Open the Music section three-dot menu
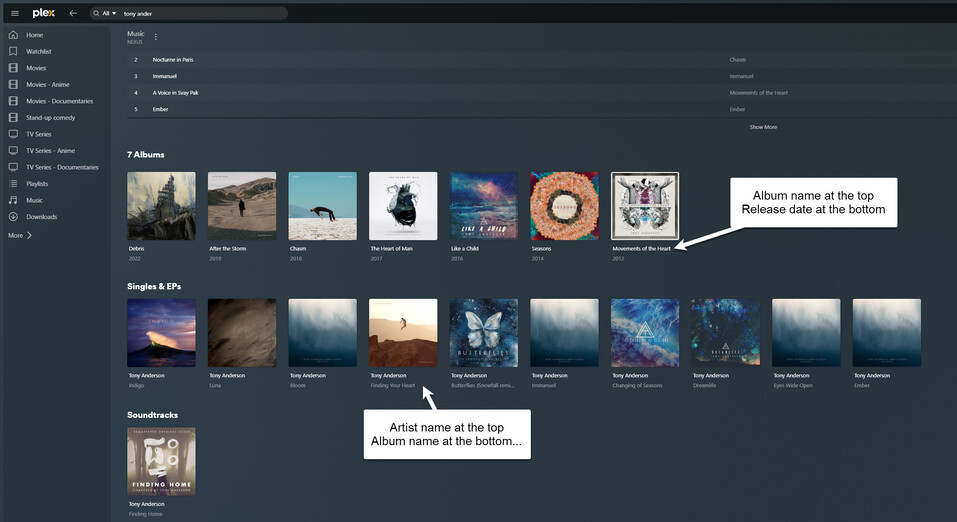 click(156, 37)
